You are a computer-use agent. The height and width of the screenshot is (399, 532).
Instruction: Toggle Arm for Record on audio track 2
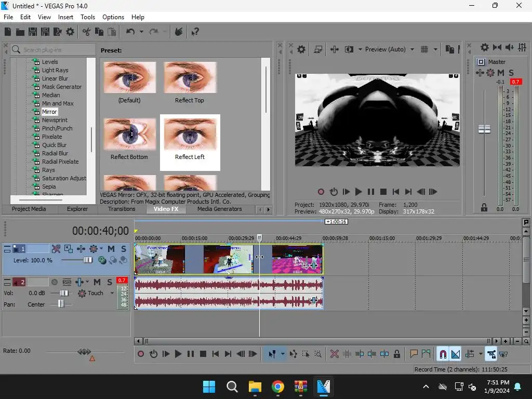[54, 282]
